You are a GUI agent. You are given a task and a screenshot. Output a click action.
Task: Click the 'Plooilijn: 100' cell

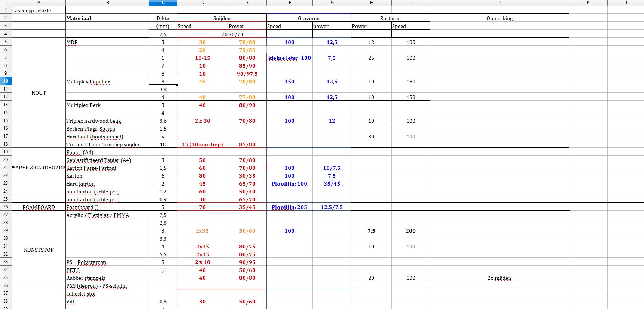[x=290, y=184]
